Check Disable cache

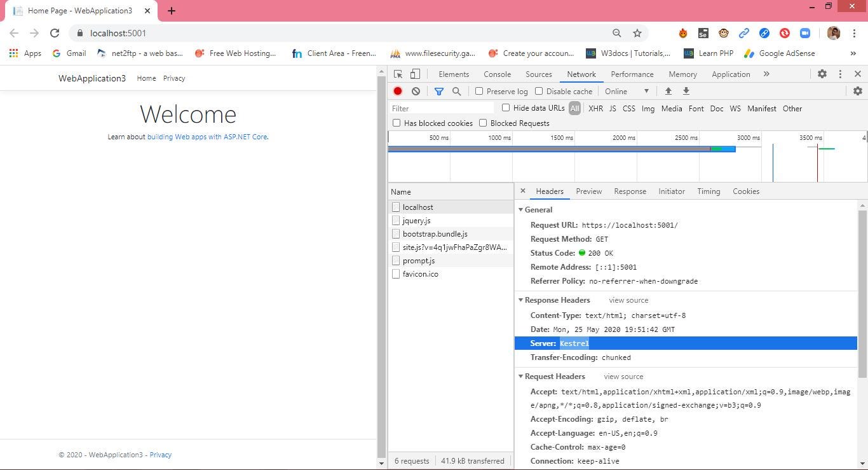[x=538, y=91]
